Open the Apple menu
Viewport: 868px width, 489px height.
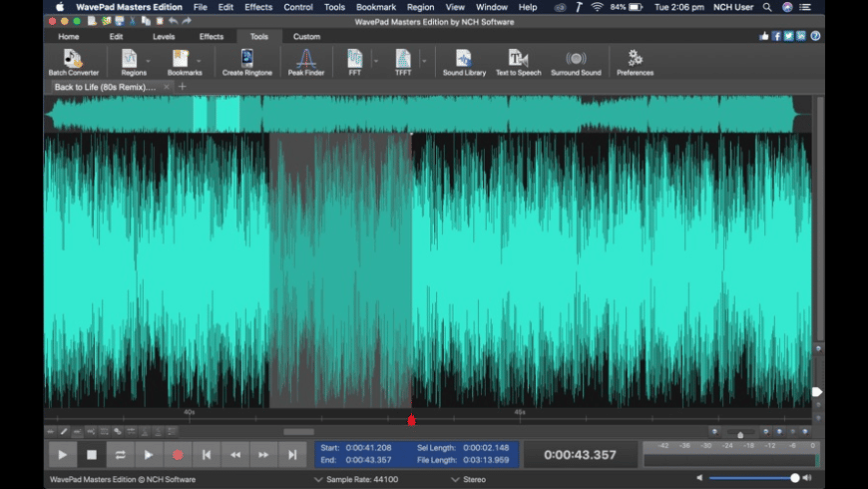click(x=59, y=7)
